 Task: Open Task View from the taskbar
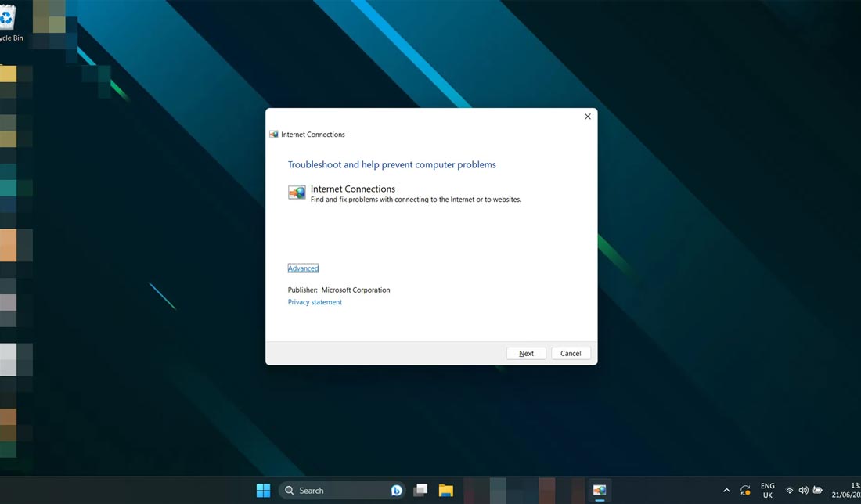(x=420, y=491)
